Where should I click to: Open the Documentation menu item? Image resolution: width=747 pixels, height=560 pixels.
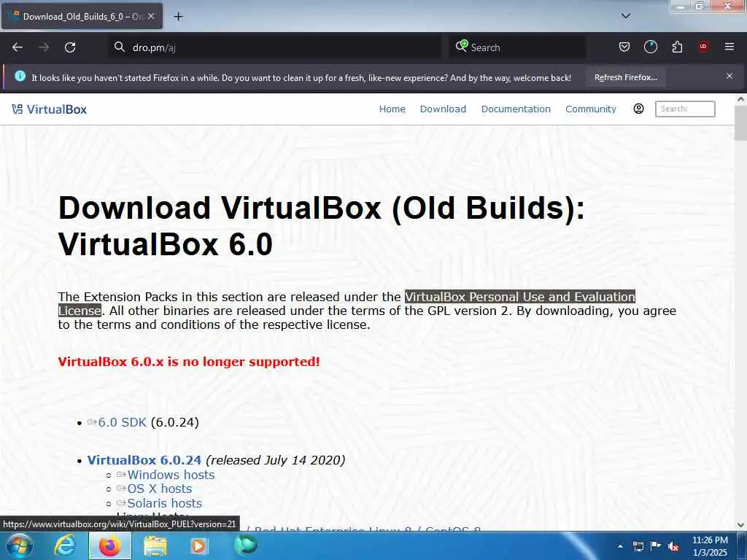click(516, 109)
